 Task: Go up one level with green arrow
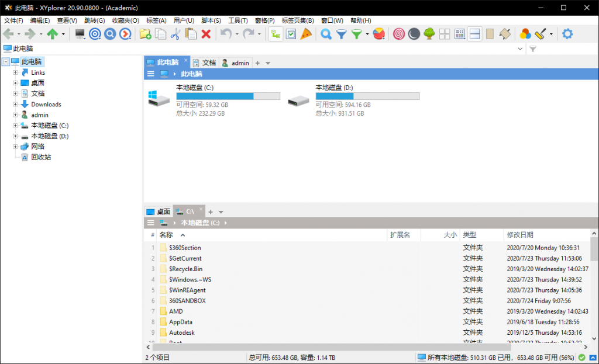tap(53, 34)
